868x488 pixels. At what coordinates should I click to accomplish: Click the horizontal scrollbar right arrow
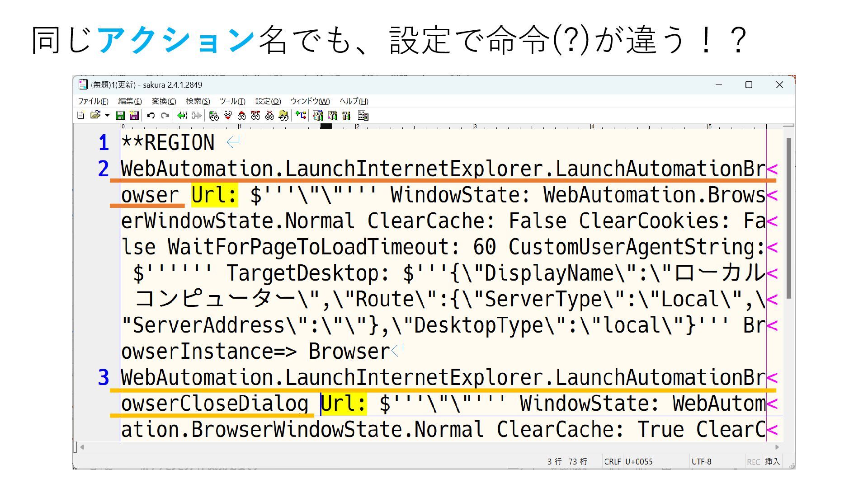(777, 447)
